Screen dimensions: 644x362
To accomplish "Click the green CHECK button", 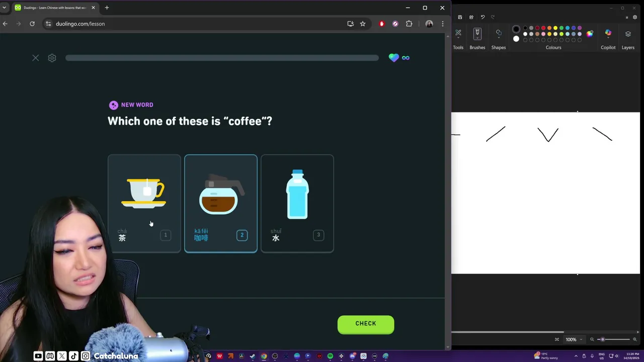I will pyautogui.click(x=366, y=324).
